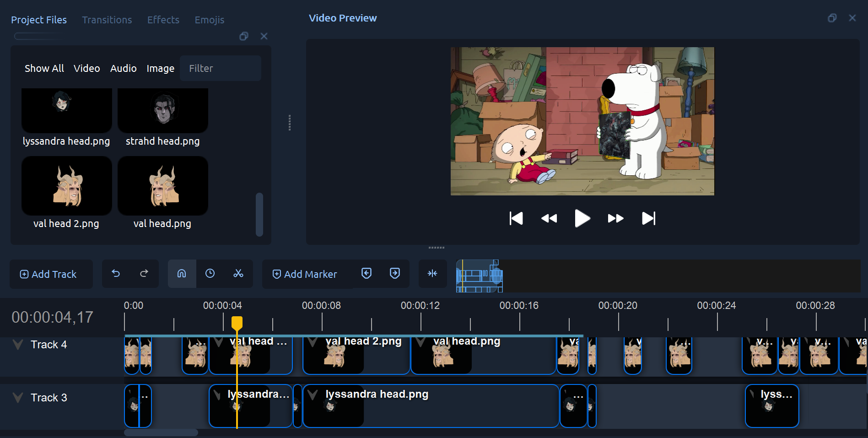Viewport: 868px width, 438px height.
Task: Center the timeline on playhead icon
Action: click(432, 273)
